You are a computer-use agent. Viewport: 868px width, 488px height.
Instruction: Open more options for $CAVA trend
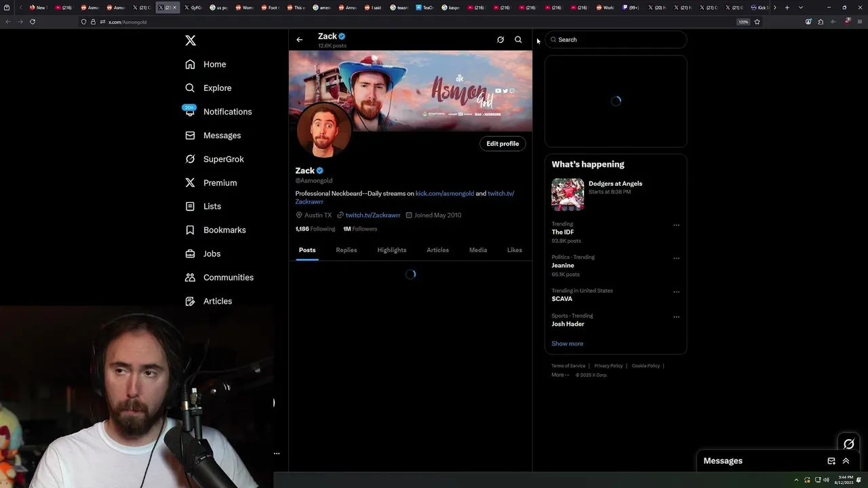(x=676, y=291)
